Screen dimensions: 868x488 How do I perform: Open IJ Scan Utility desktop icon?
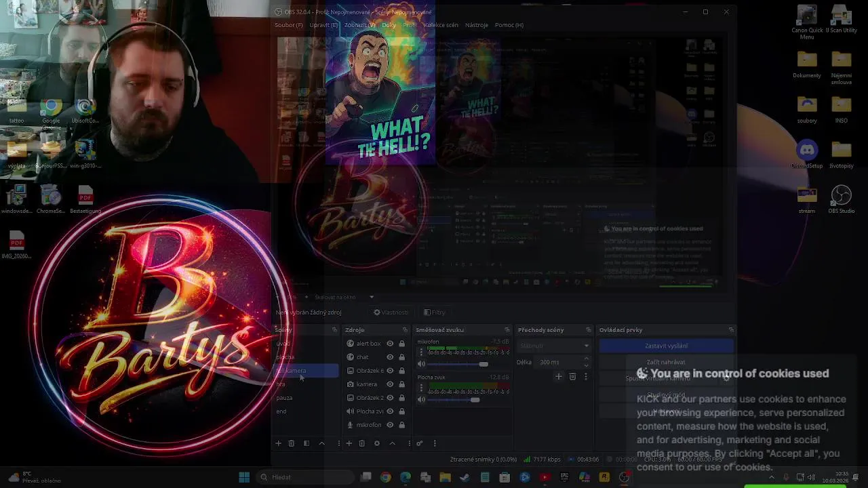coord(841,19)
